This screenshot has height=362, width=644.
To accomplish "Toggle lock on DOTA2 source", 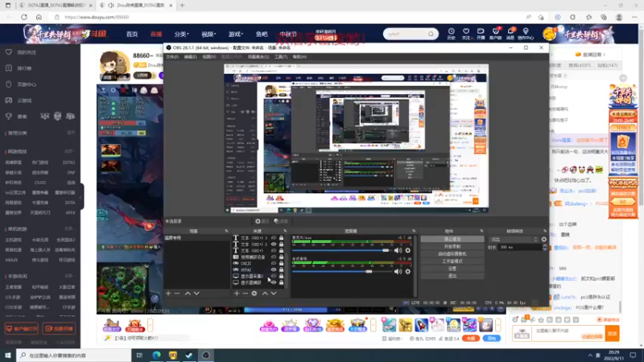I will (x=281, y=269).
